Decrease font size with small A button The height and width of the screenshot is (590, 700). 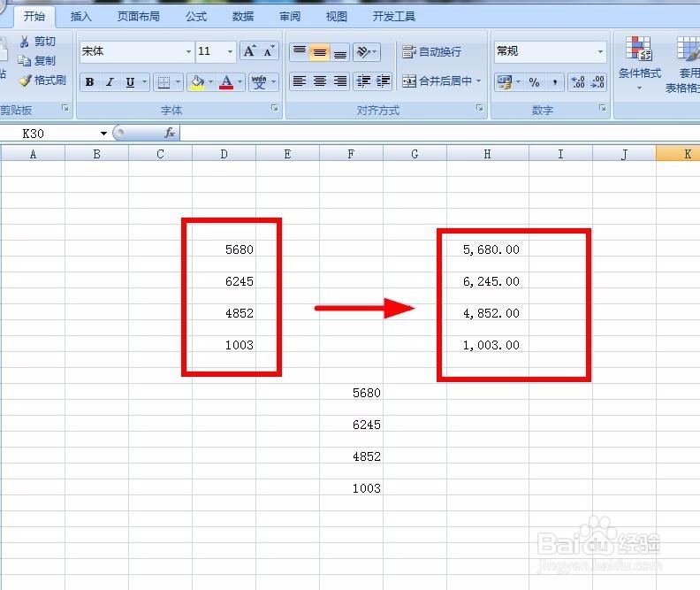269,51
